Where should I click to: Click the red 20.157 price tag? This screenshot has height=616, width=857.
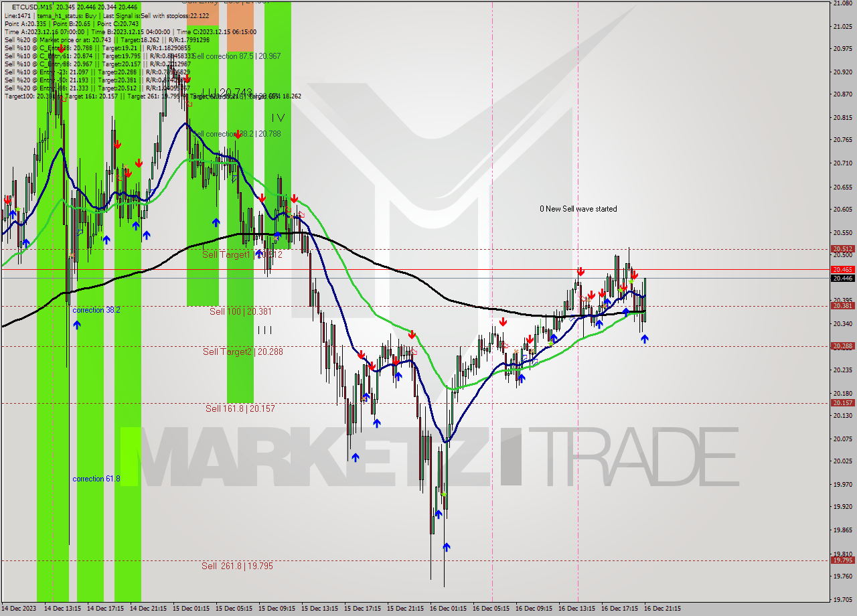tap(842, 402)
